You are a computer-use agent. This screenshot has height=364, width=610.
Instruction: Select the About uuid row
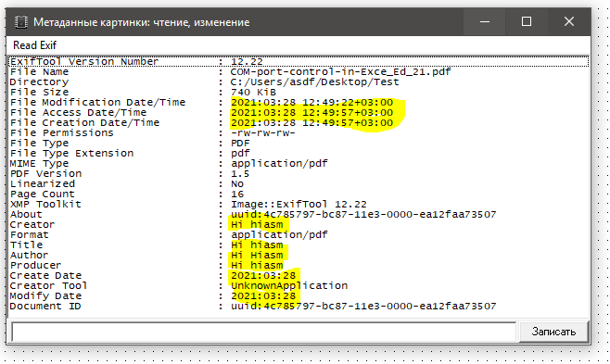coord(299,215)
